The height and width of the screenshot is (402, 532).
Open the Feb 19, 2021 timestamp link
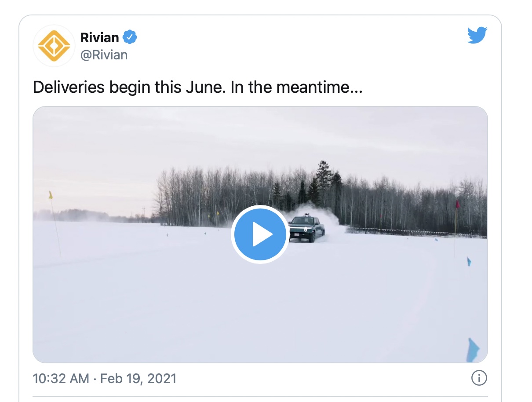(138, 377)
